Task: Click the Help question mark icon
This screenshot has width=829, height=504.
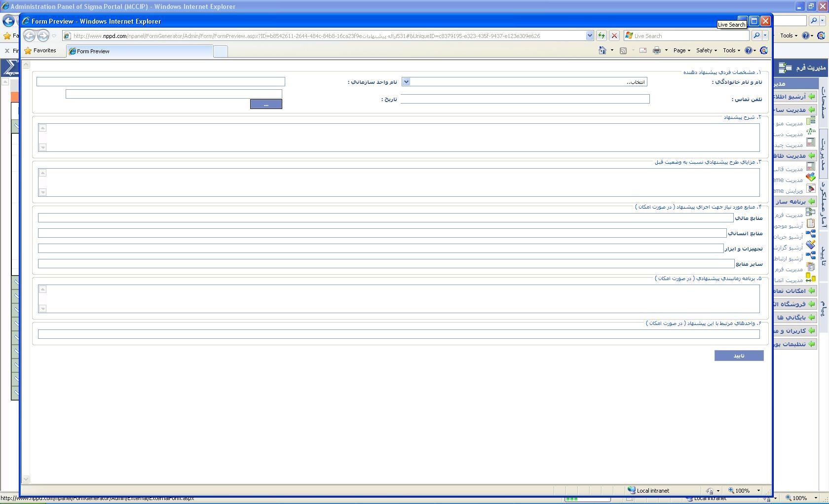Action: [x=749, y=50]
